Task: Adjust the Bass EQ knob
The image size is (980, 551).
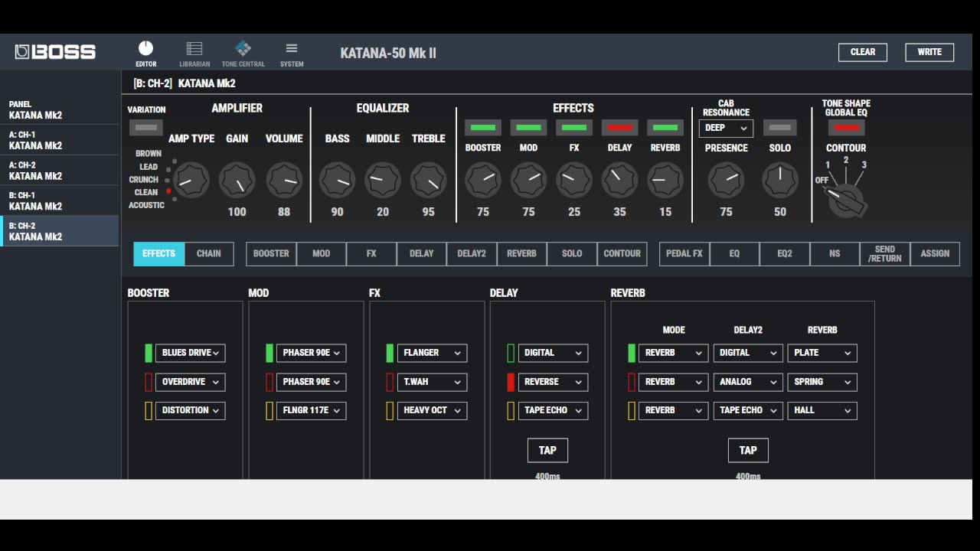Action: 337,181
